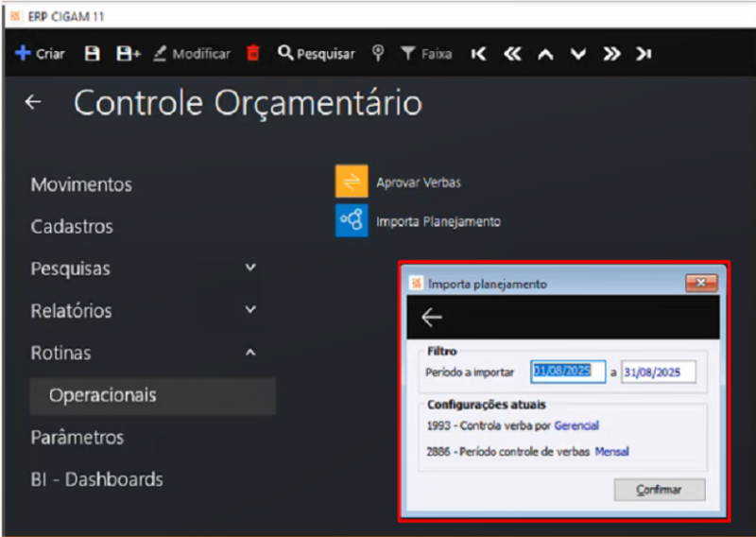This screenshot has height=537, width=756.
Task: Click the Criar plus button
Action: (x=40, y=54)
